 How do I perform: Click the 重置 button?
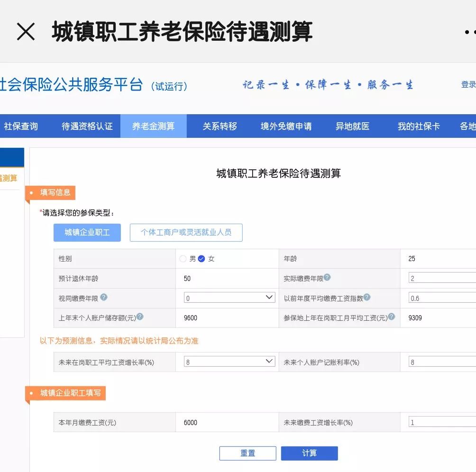pyautogui.click(x=247, y=454)
